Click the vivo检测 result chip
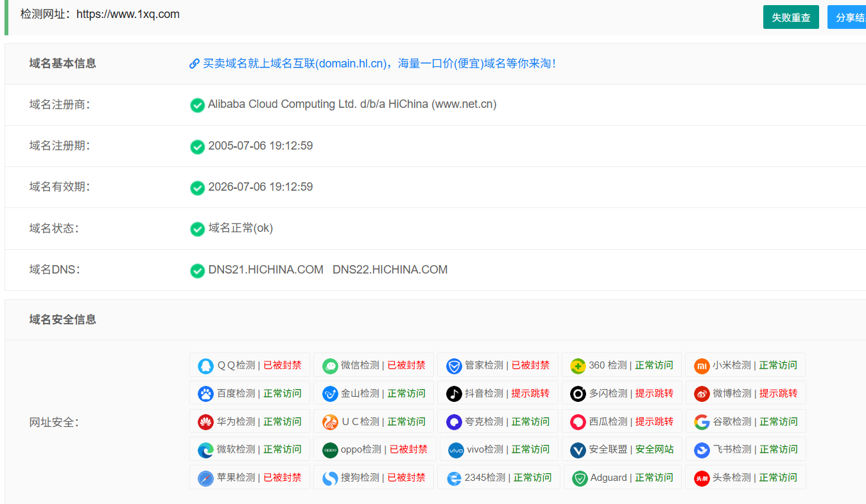The height and width of the screenshot is (504, 866). click(x=498, y=449)
